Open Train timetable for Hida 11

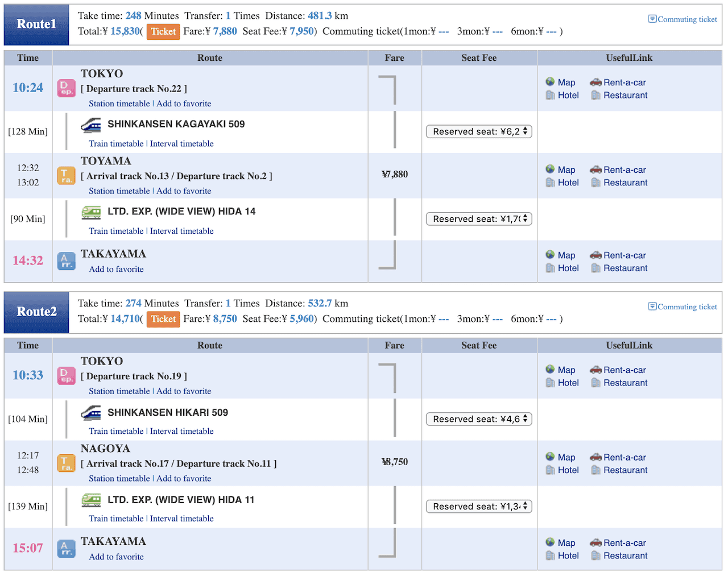pyautogui.click(x=116, y=519)
